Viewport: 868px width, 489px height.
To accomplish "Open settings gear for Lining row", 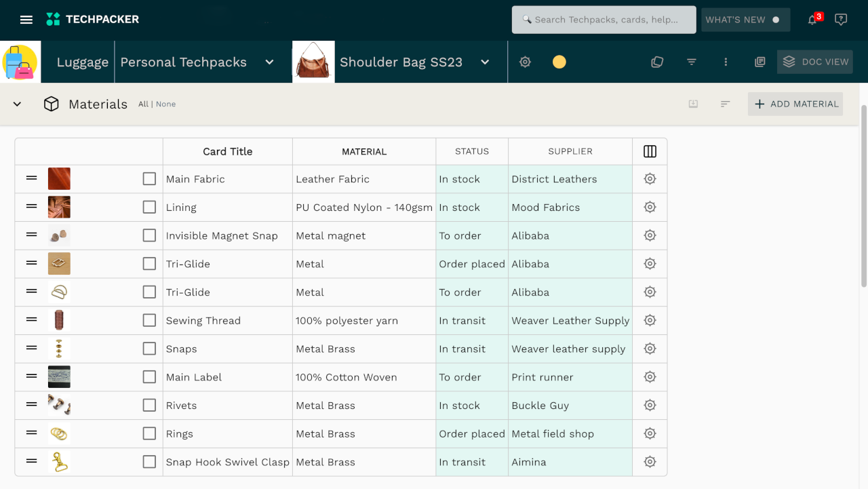I will pyautogui.click(x=650, y=208).
